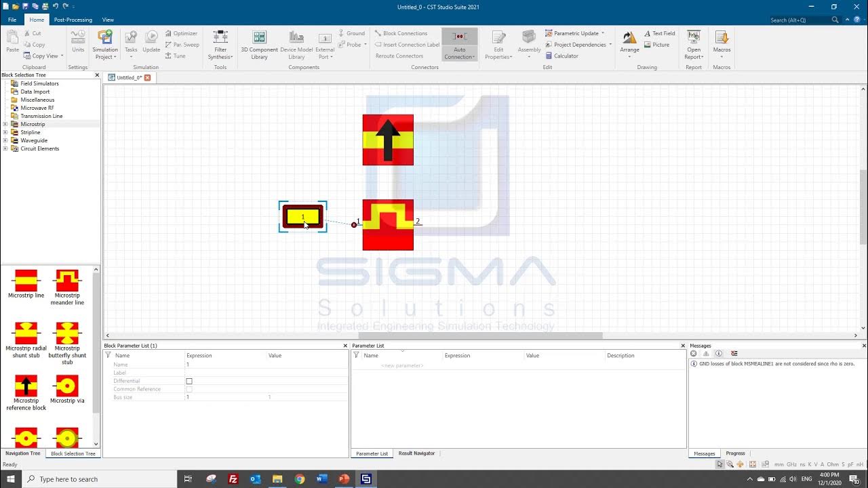Open Chrome from the Windows taskbar

300,479
